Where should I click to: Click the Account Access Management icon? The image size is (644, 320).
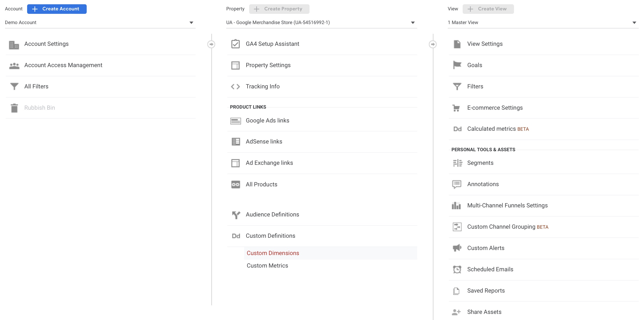point(14,65)
